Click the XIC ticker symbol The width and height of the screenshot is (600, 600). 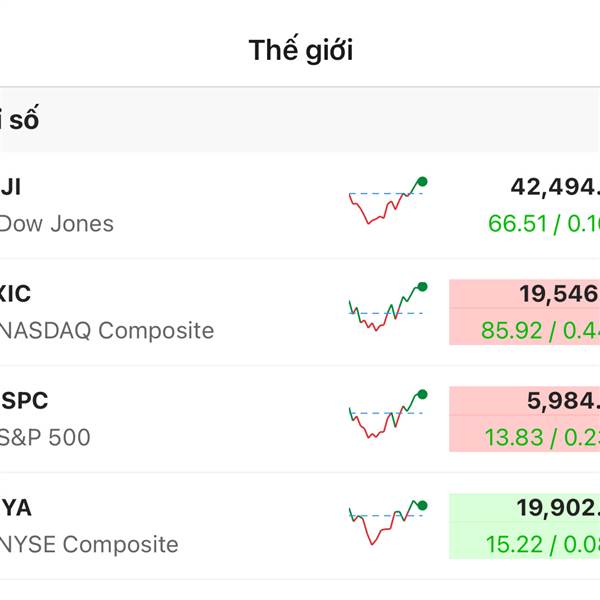click(15, 294)
